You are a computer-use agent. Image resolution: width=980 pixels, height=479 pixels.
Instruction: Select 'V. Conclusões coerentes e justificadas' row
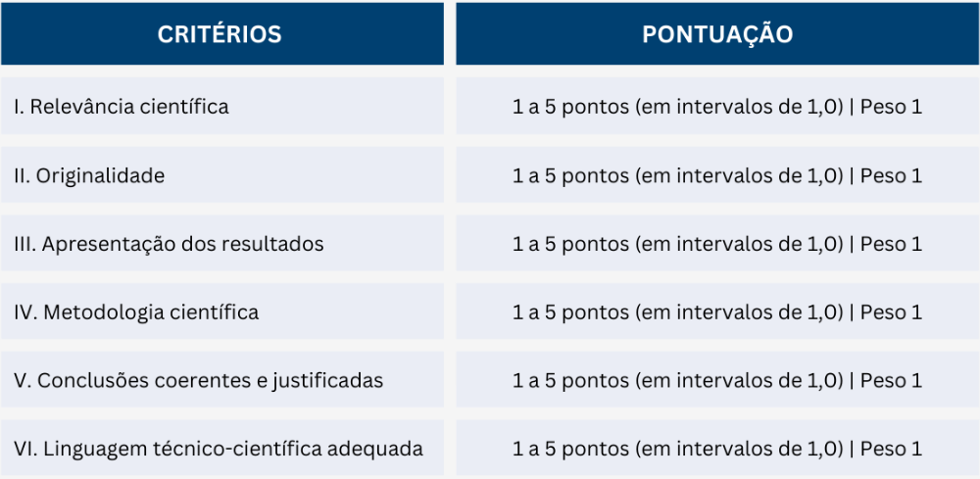221,380
